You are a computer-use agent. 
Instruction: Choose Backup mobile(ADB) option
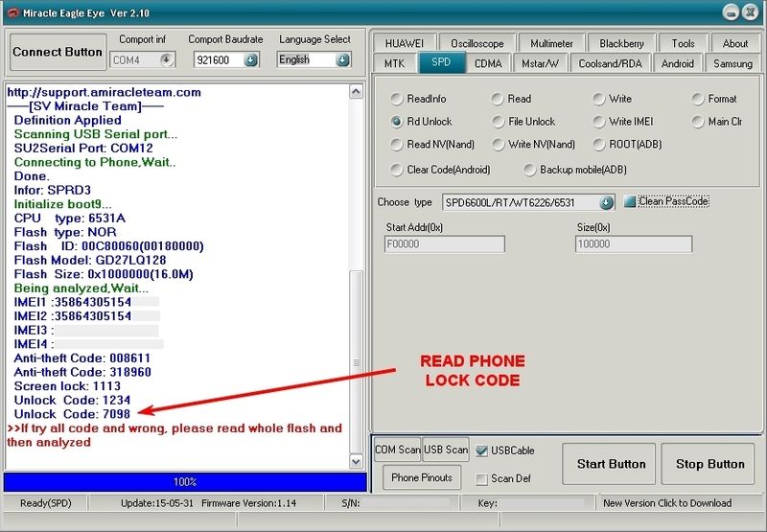click(x=529, y=170)
